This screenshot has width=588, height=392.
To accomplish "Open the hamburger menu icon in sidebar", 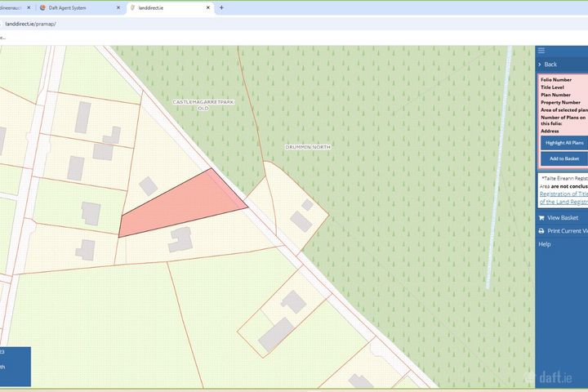I will pyautogui.click(x=541, y=51).
